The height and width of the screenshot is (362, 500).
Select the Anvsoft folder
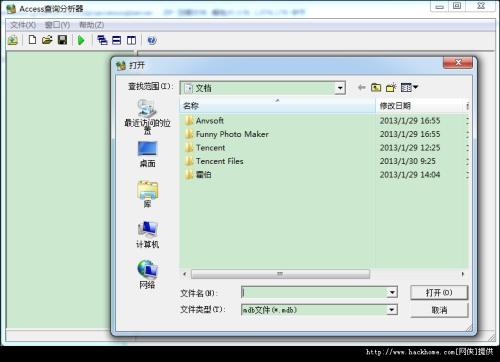[204, 121]
